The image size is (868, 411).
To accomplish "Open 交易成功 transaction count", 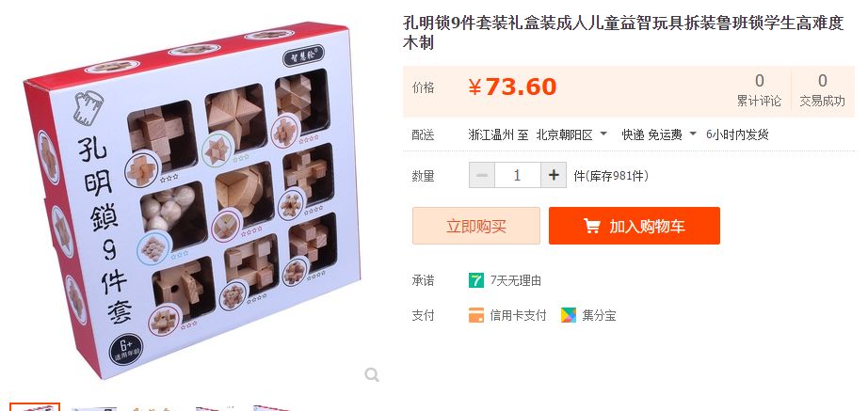I will [x=822, y=90].
